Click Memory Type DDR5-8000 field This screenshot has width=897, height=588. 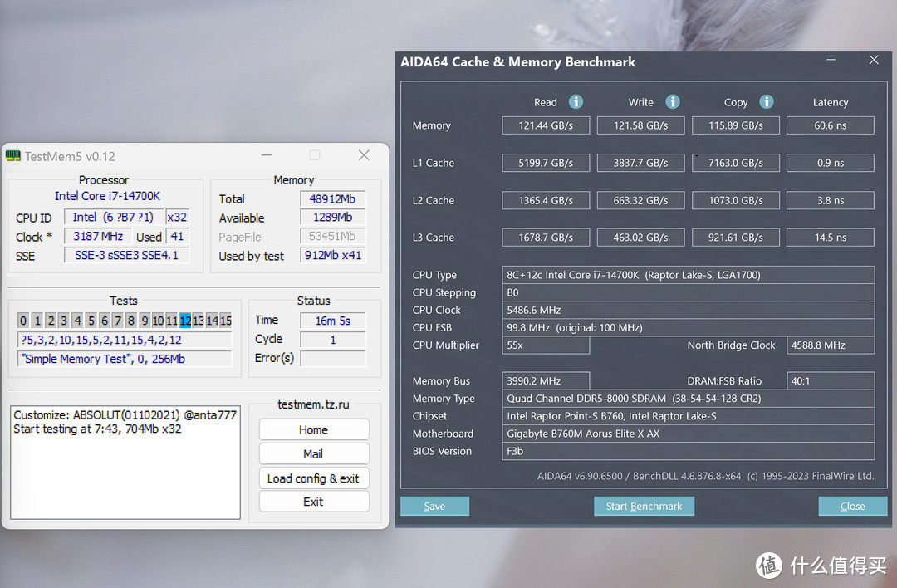click(689, 398)
